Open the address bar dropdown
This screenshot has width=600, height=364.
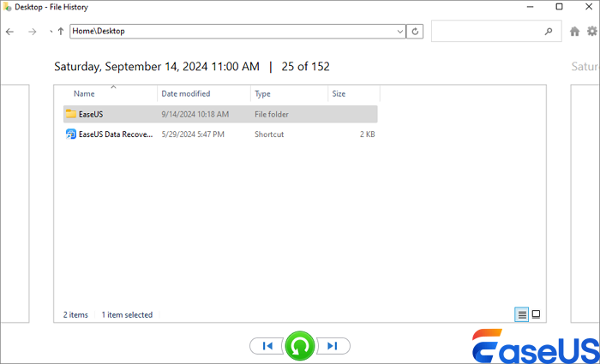(x=400, y=32)
